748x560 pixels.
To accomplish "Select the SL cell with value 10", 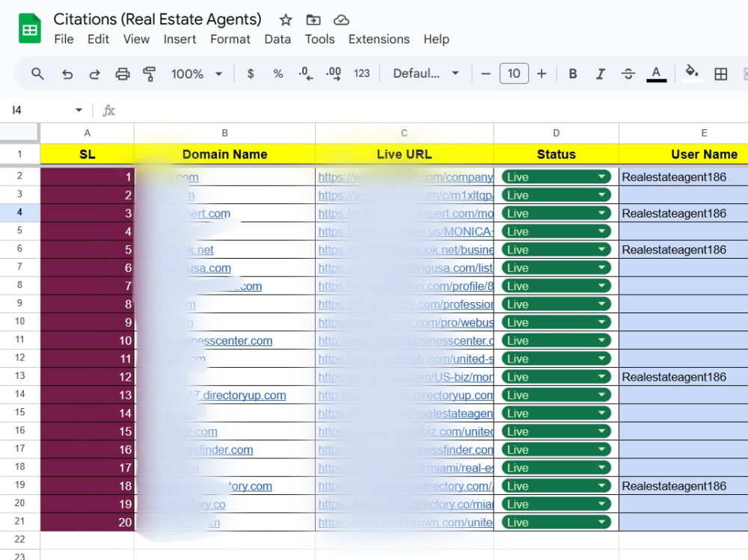I will 88,341.
